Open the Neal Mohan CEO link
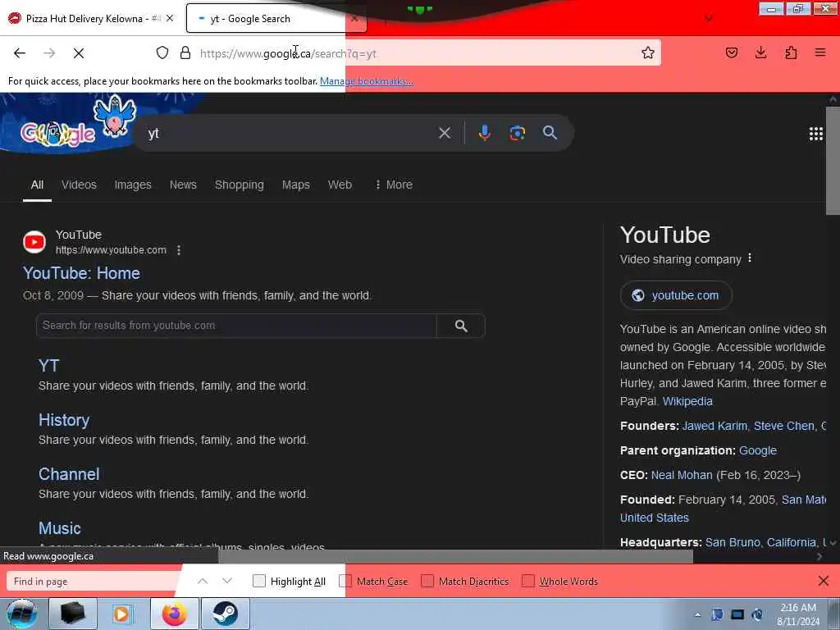 pyautogui.click(x=682, y=475)
